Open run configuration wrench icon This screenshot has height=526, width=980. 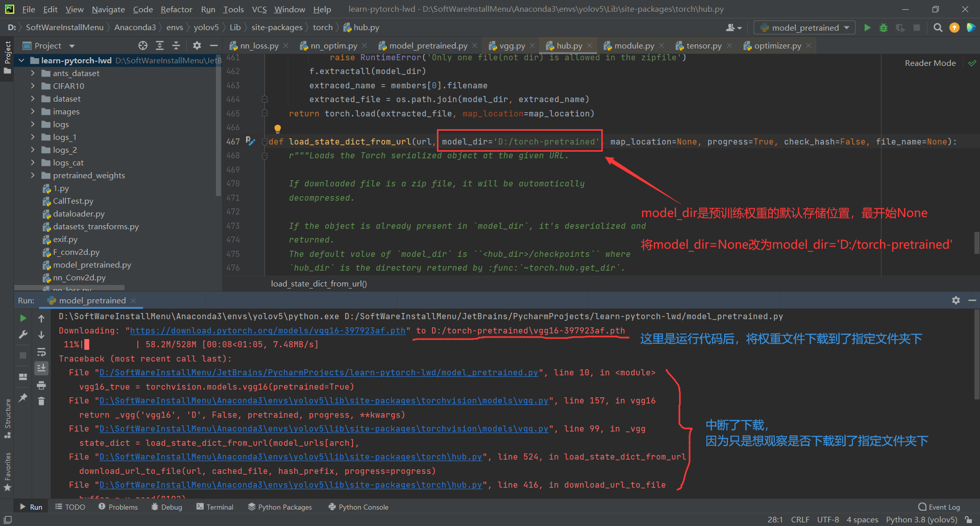(23, 335)
